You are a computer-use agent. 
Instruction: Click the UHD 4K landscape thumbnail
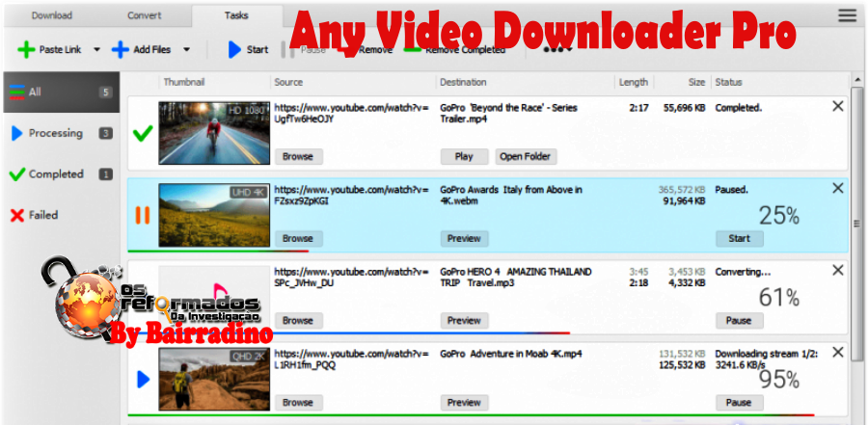[214, 215]
